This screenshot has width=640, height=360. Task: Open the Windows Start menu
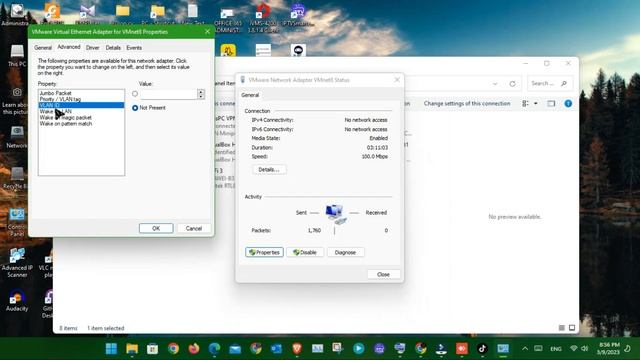point(111,349)
